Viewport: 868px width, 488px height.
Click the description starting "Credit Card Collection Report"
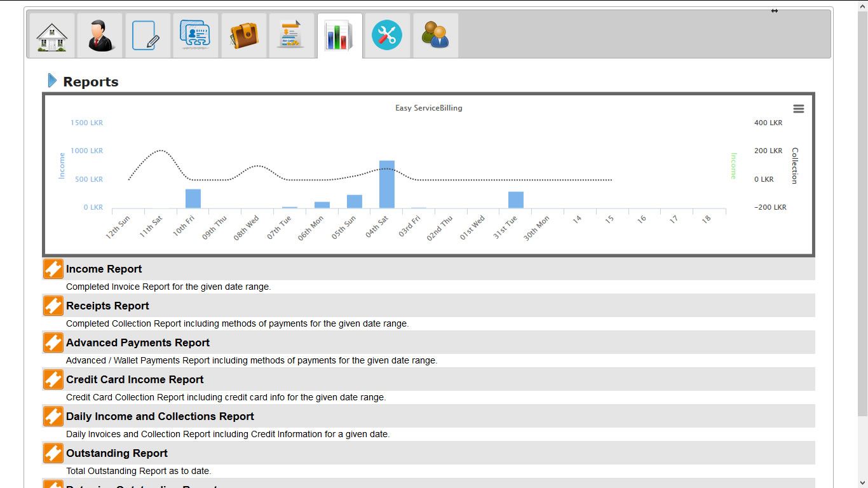pos(226,397)
